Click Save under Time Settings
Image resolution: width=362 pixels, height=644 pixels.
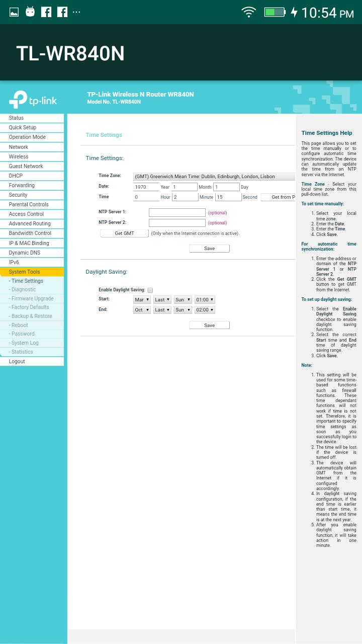pyautogui.click(x=209, y=249)
